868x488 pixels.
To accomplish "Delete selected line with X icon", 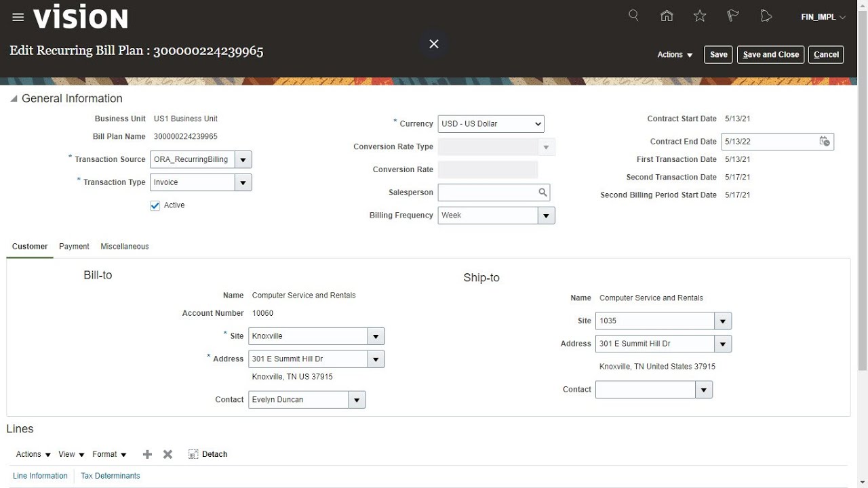I will coord(167,454).
